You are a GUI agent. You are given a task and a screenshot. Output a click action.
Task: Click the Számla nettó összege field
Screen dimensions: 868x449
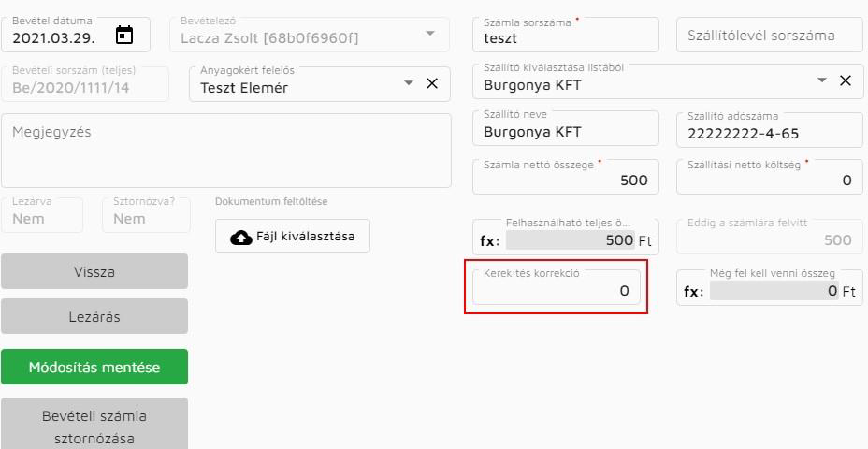pyautogui.click(x=566, y=177)
